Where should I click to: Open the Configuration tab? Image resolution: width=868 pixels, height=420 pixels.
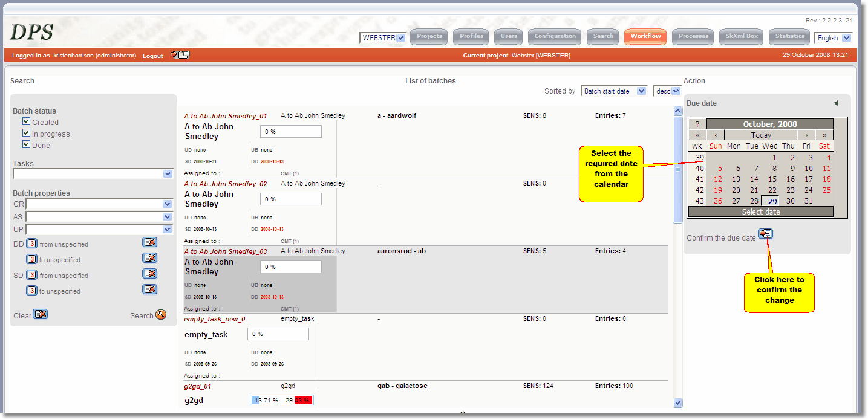click(555, 37)
